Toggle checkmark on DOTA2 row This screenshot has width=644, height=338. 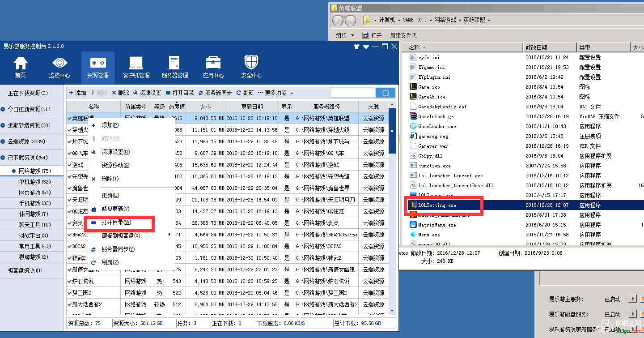70,246
